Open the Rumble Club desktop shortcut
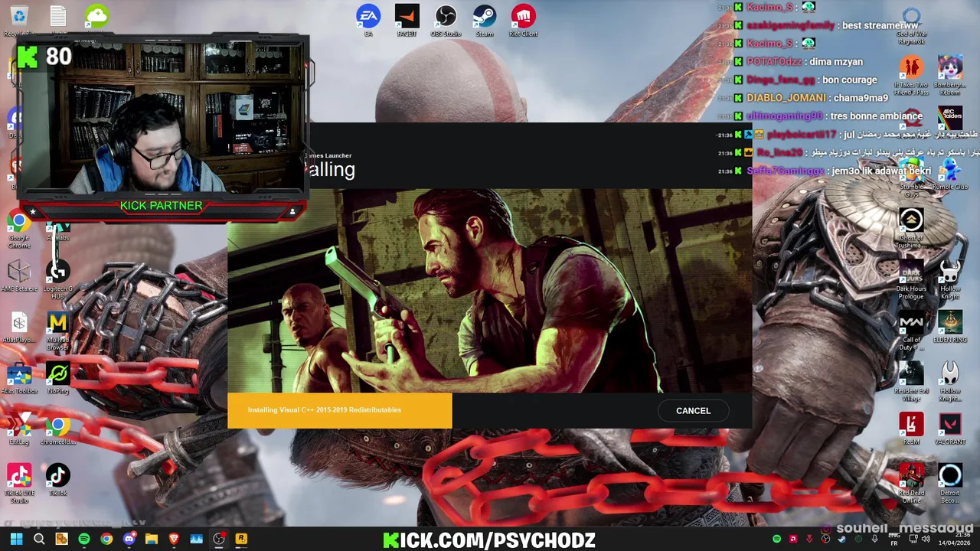 click(950, 174)
